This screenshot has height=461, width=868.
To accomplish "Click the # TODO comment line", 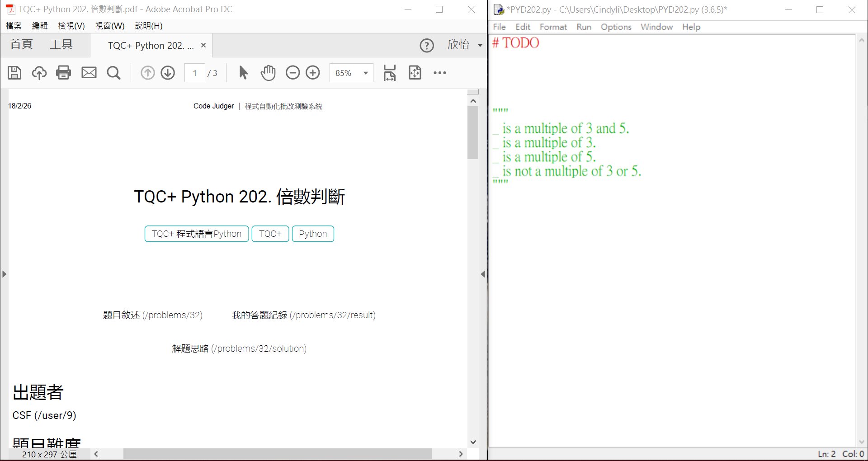I will point(516,43).
